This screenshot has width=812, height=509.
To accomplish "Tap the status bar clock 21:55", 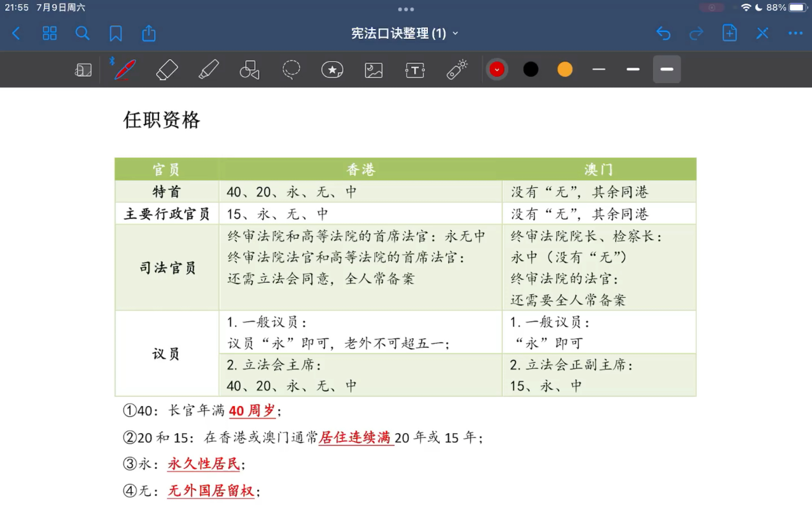I will point(17,7).
